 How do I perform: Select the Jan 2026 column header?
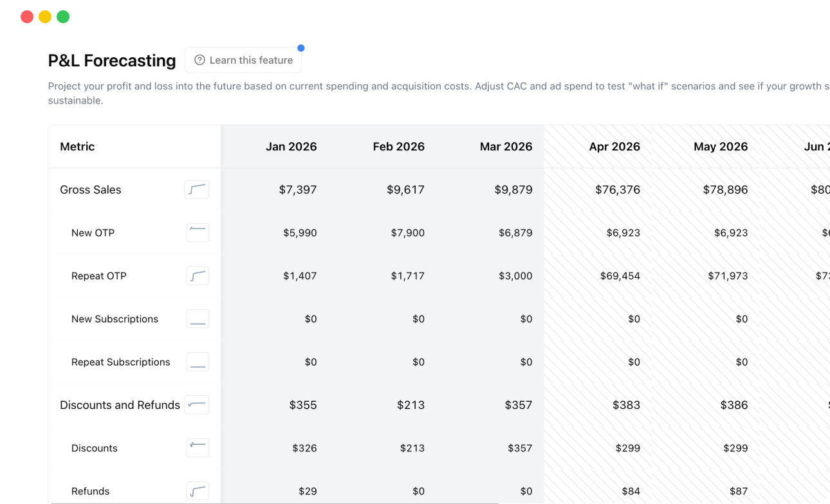pyautogui.click(x=291, y=147)
